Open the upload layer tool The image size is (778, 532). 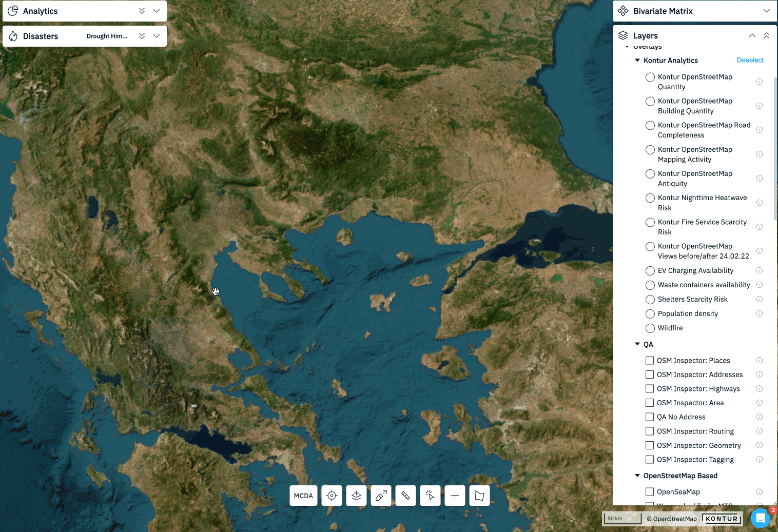point(356,495)
